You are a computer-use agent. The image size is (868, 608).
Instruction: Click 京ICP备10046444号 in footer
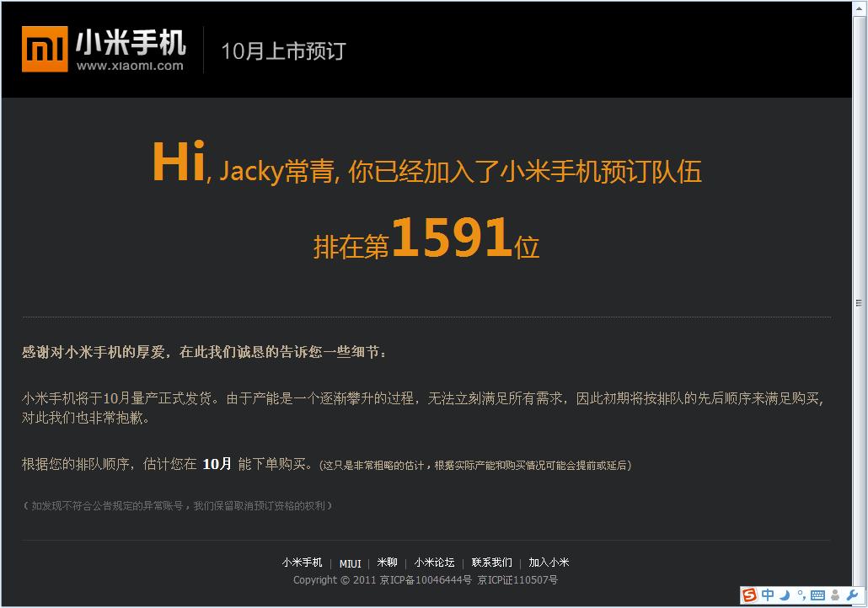[x=426, y=579]
